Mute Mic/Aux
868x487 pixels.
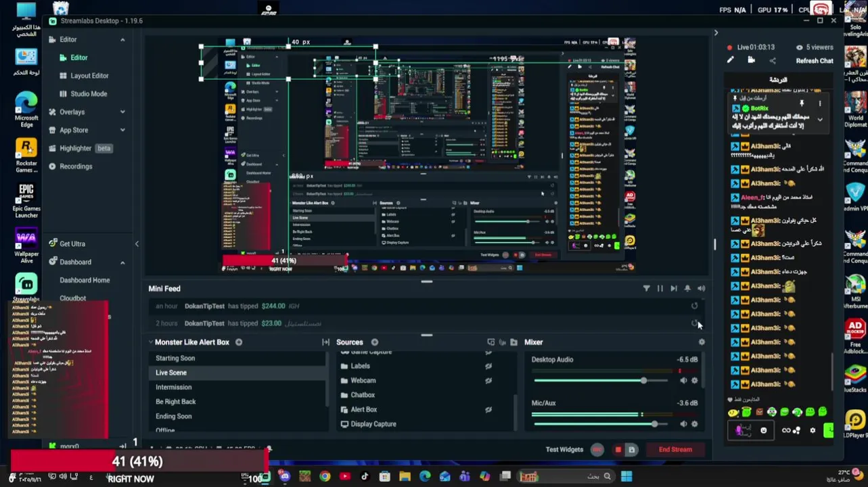683,424
